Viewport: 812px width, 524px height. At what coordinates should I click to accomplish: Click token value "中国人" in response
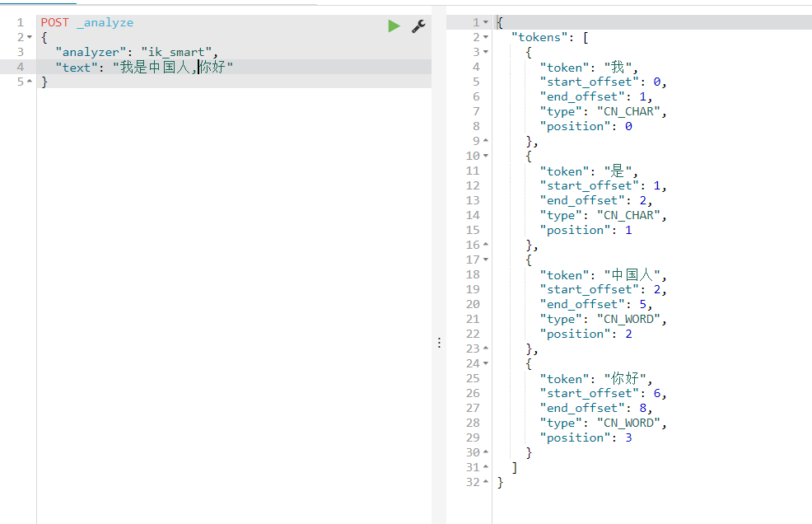632,274
